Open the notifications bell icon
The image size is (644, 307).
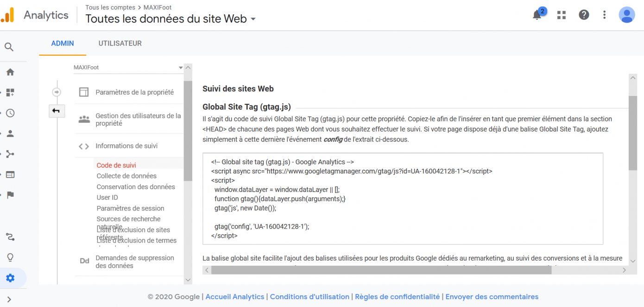pos(537,15)
